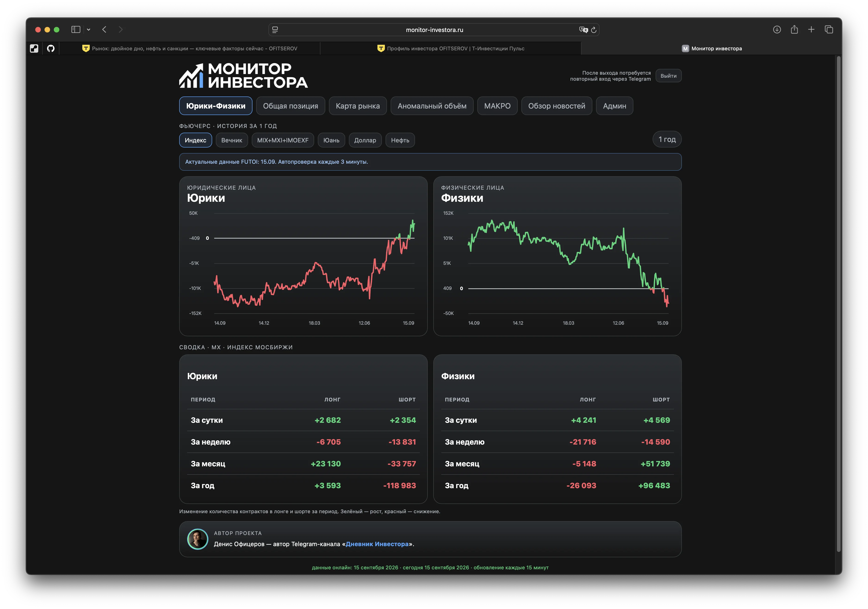Toggle the Safari sidebar icon
868x609 pixels.
[76, 29]
